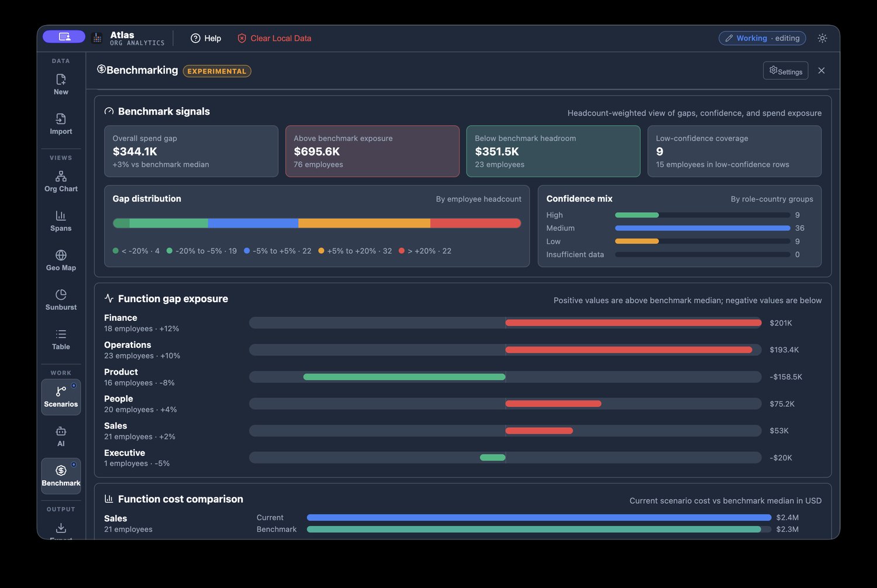Click the EXPERIMENTAL badge
Image resolution: width=877 pixels, height=588 pixels.
click(x=217, y=71)
